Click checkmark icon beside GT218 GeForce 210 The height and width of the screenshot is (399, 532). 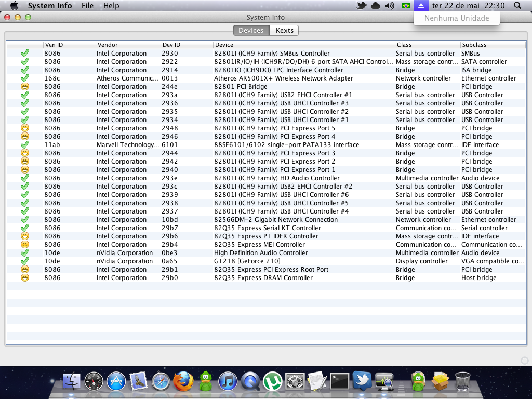(x=24, y=261)
